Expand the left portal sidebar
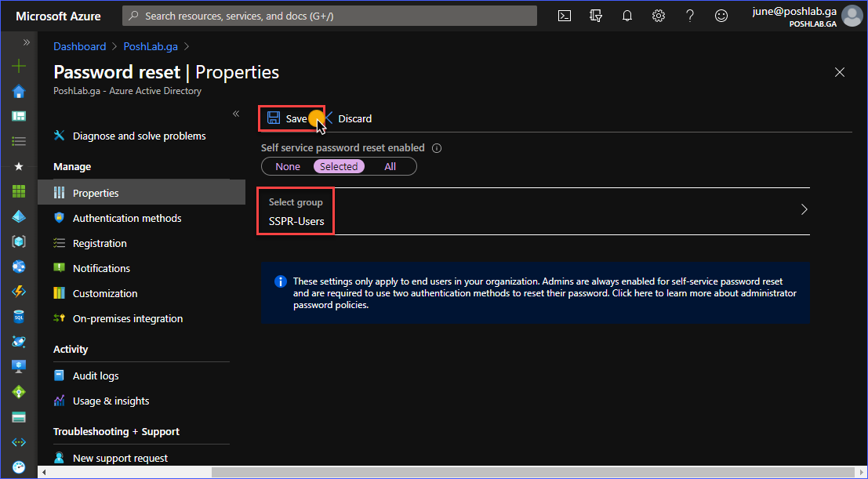 [26, 42]
